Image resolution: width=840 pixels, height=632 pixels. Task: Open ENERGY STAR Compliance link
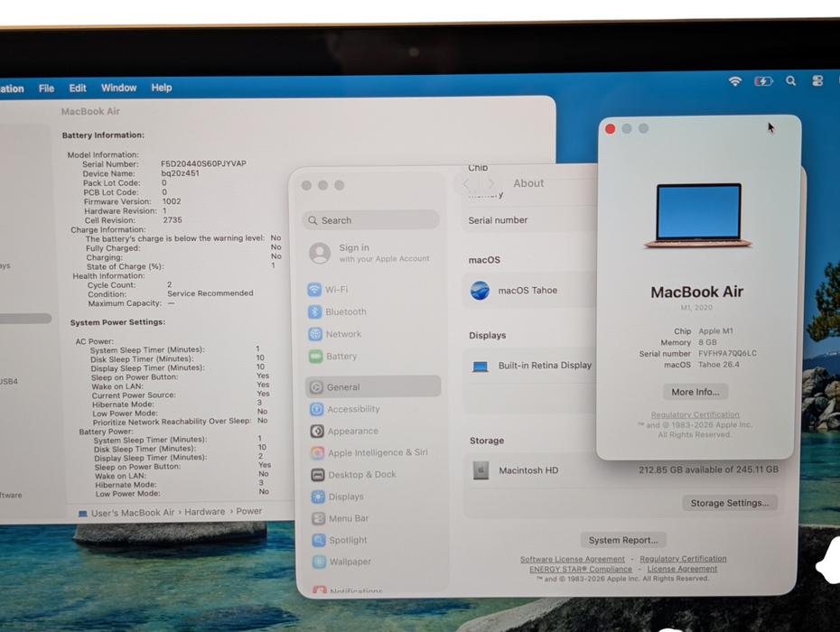tap(581, 569)
